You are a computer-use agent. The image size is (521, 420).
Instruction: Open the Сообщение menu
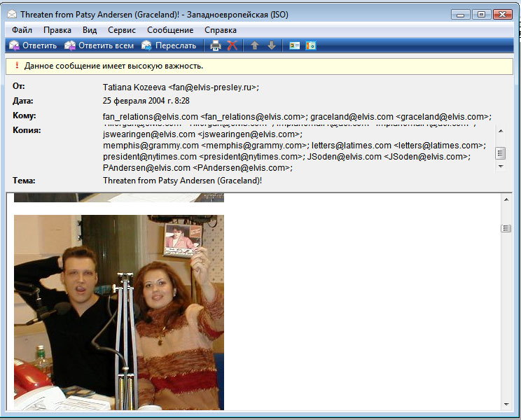click(170, 30)
